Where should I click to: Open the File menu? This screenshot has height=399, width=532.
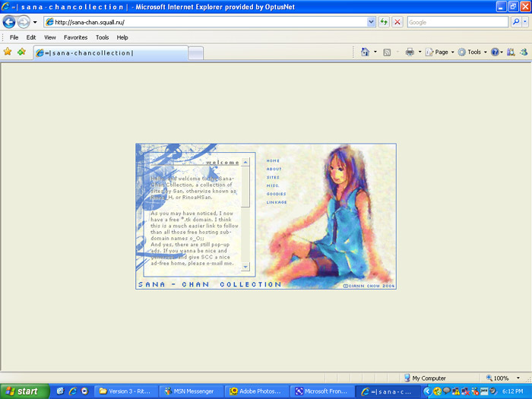(x=14, y=37)
